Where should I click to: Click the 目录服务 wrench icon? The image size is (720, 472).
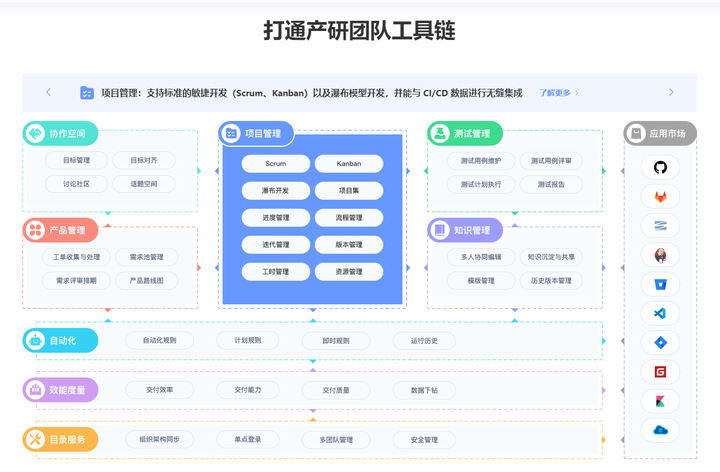pos(35,440)
